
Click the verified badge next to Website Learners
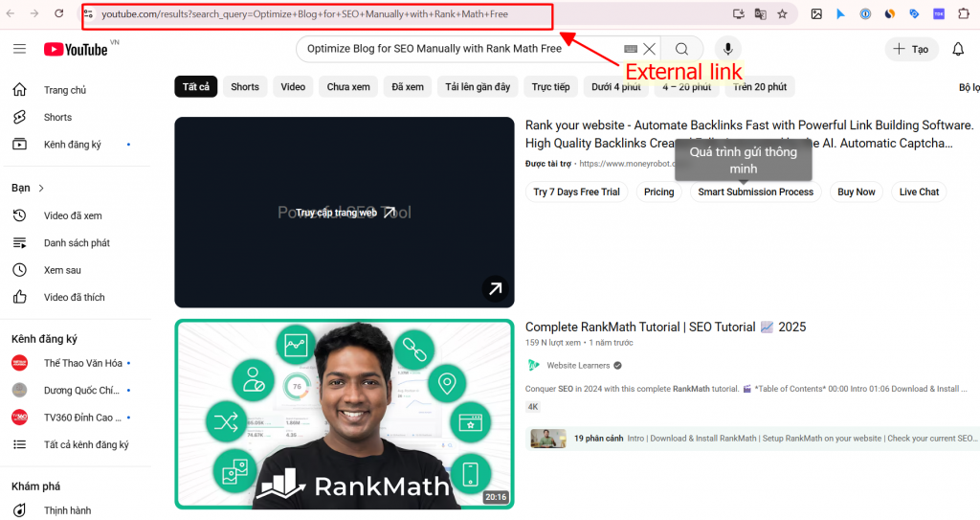(x=617, y=366)
